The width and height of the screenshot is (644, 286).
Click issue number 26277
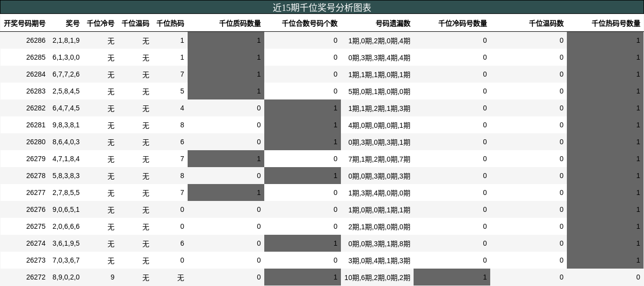tap(36, 192)
